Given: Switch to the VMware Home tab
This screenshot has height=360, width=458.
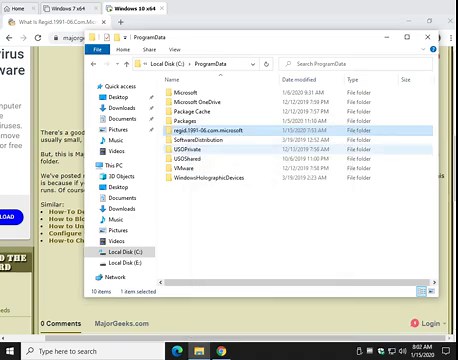Looking at the screenshot, I should 18,8.
